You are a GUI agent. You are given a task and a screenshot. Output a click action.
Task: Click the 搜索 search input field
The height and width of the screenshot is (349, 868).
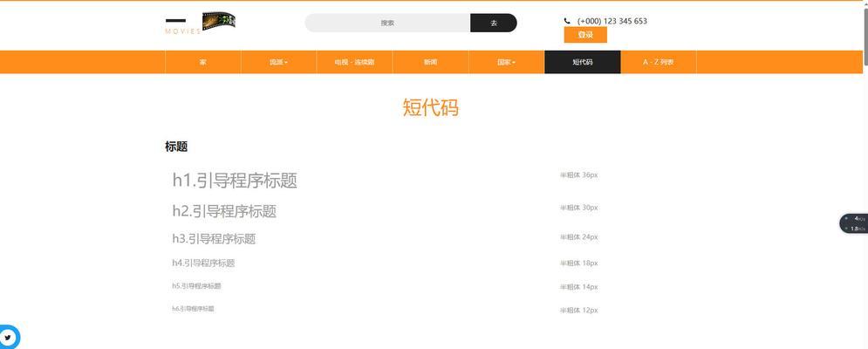coord(387,23)
